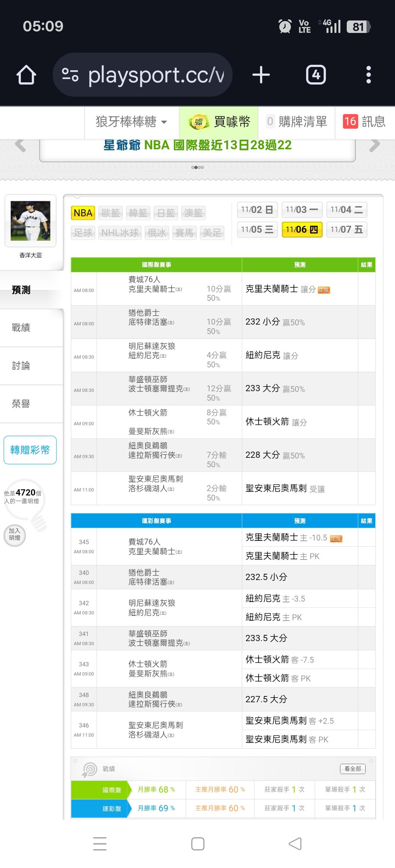Tap the 香洋大盜 profile photo
Screen dimensions: 395x868
(30, 221)
